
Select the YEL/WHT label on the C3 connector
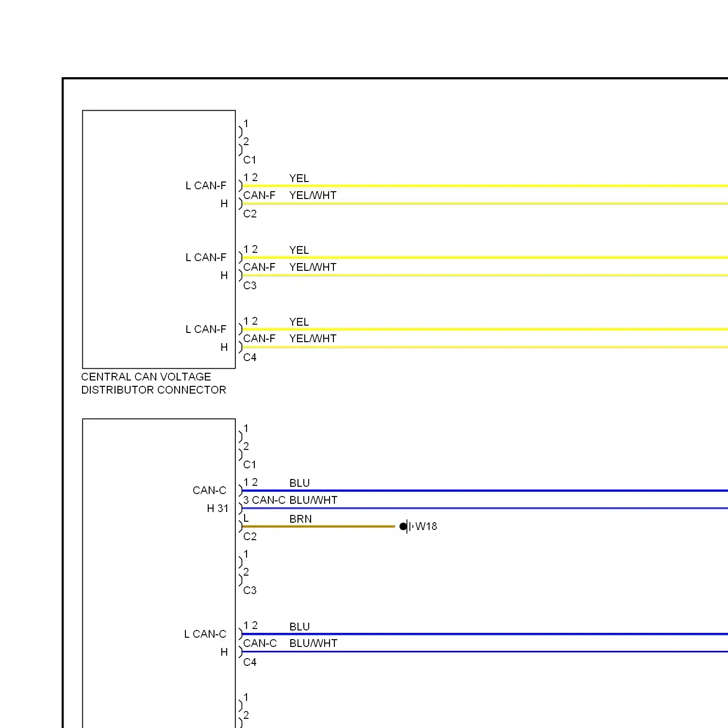coord(313,267)
